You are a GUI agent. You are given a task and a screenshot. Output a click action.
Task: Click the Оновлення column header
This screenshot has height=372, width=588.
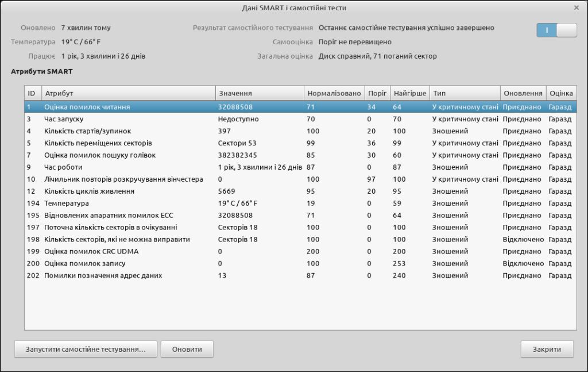click(523, 93)
